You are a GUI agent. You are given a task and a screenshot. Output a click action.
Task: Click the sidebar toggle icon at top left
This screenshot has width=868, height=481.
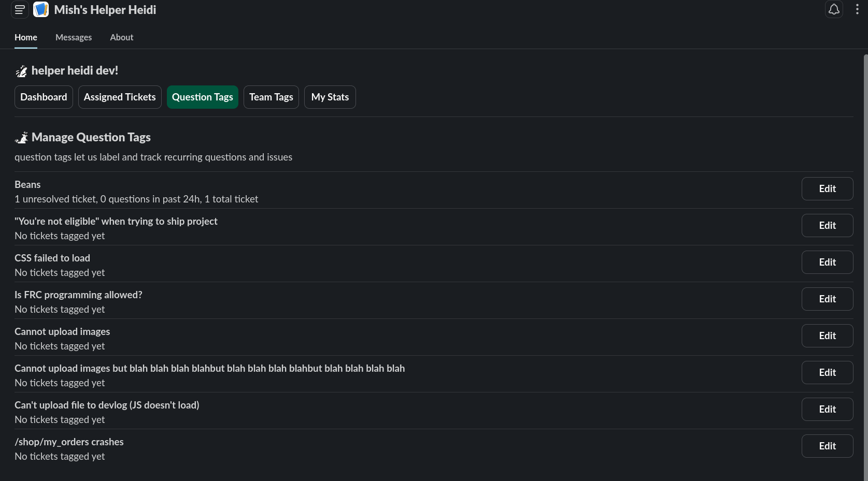(x=20, y=10)
